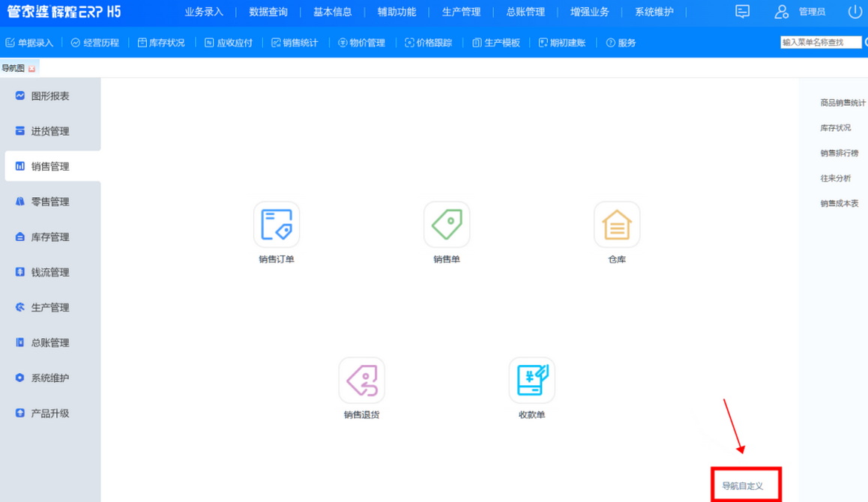Click 库存状况 in the toolbar
868x502 pixels.
click(161, 43)
